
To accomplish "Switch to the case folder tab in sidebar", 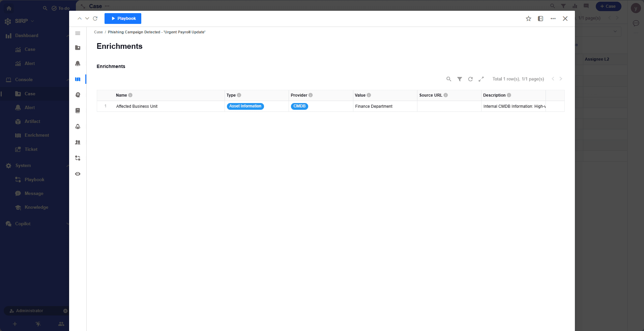I will click(78, 48).
